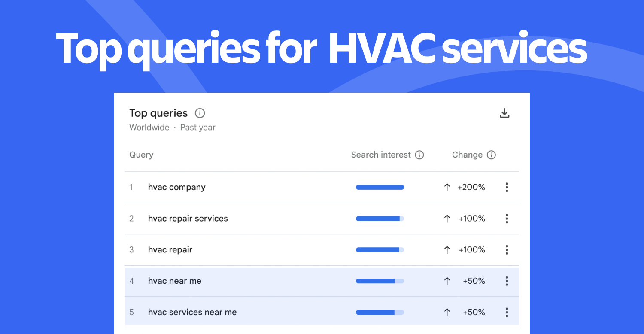Click the upward trend arrow for hvac company
Screen dimensions: 644x334
pos(447,187)
